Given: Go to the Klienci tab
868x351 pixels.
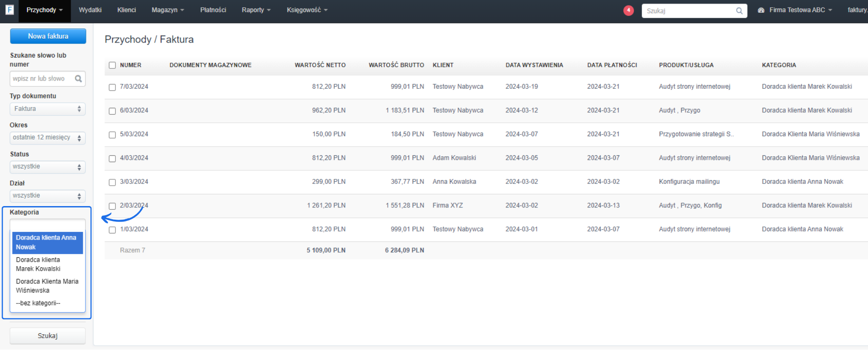Looking at the screenshot, I should [x=126, y=10].
